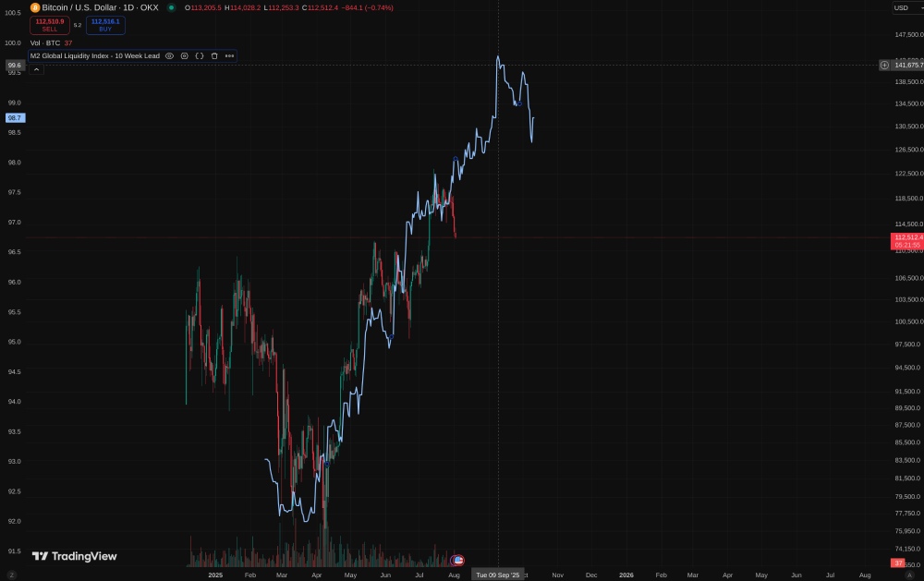This screenshot has width=924, height=581.
Task: Click the US flag economic event marker
Action: tap(458, 560)
